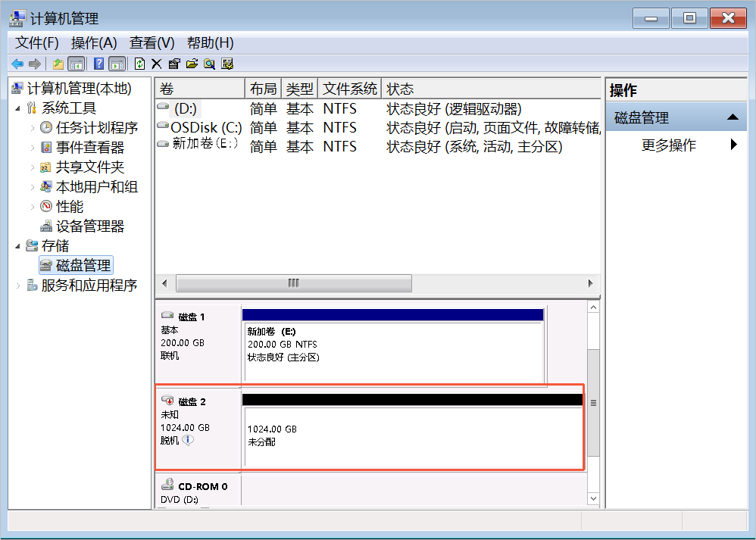756x540 pixels.
Task: Open the 查看(V) menu
Action: point(152,43)
